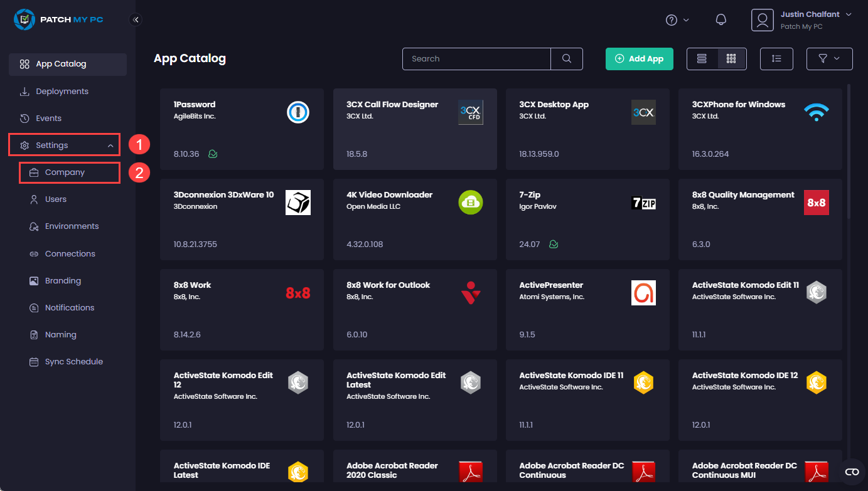Click inside the Search input field
Viewport: 868px width, 491px height.
476,58
